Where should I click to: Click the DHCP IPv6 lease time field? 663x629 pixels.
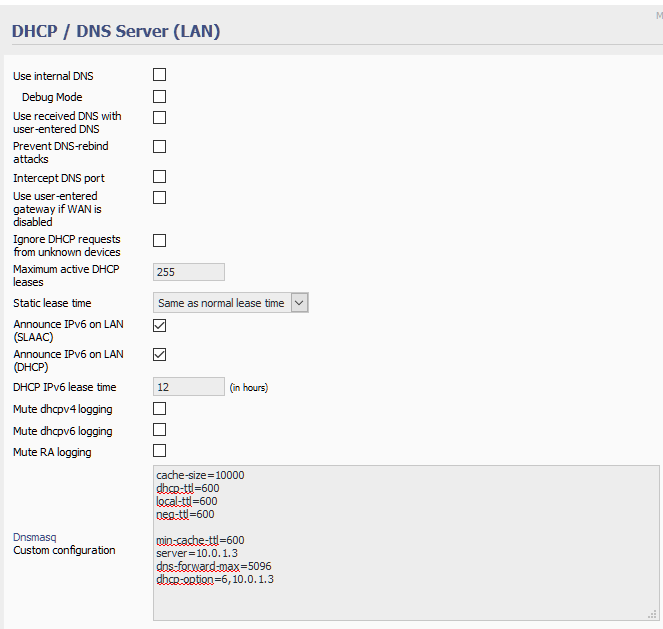coord(188,387)
